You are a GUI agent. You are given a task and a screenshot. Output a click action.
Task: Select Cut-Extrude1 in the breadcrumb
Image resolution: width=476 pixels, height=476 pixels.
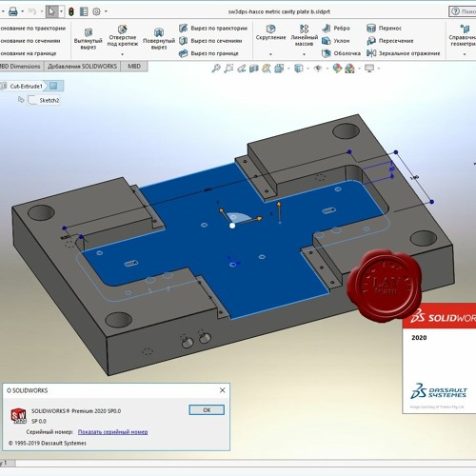(26, 86)
